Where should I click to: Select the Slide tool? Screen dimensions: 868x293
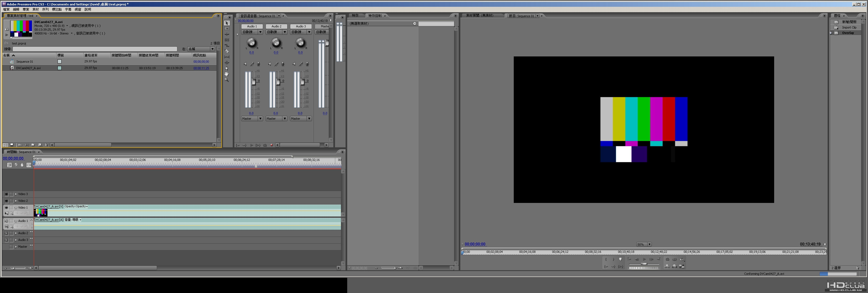tap(227, 63)
